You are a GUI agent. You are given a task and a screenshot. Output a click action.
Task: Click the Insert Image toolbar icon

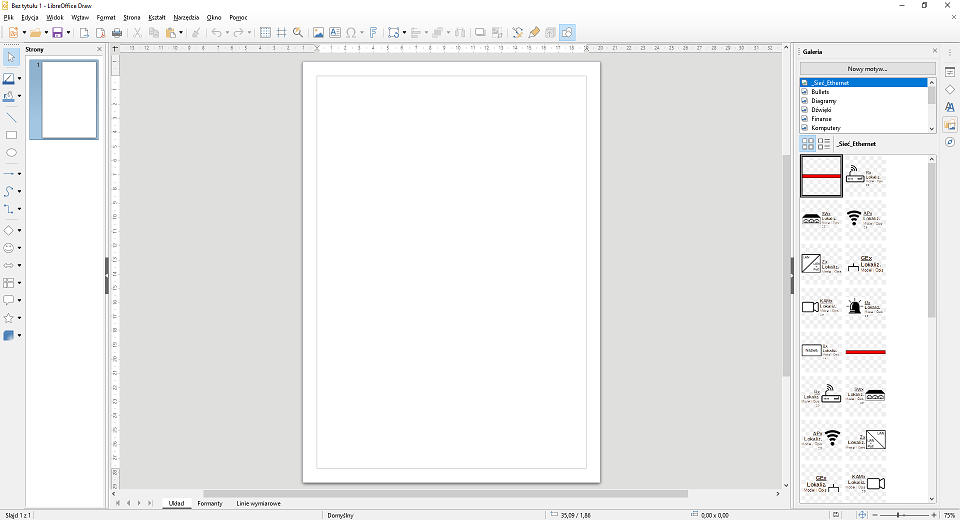pyautogui.click(x=318, y=33)
